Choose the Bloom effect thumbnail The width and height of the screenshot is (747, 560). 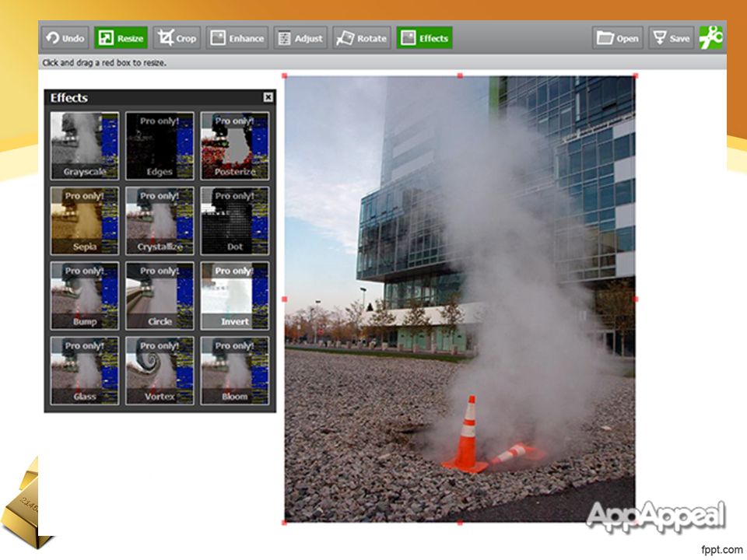pos(235,370)
